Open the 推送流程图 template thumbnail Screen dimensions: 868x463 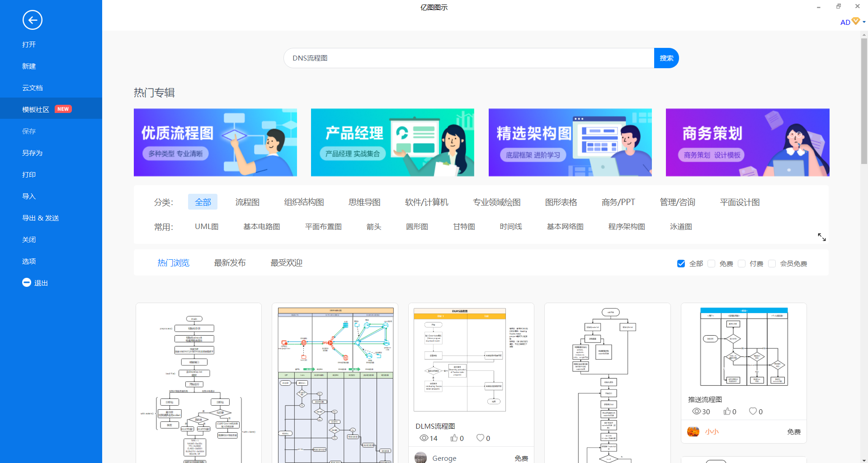coord(744,347)
